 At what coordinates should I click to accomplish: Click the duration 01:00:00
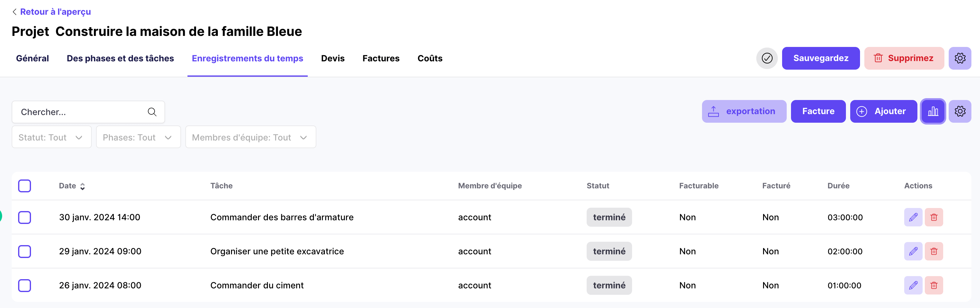tap(844, 285)
